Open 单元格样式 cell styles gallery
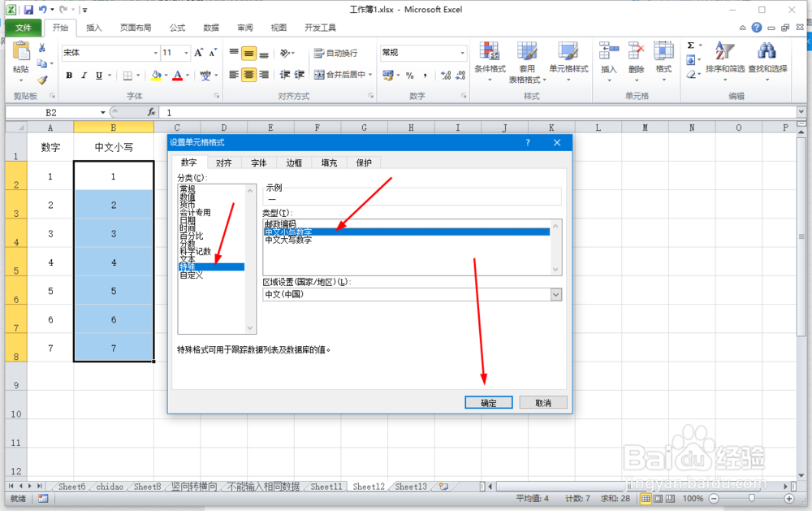The height and width of the screenshot is (511, 812). click(568, 61)
